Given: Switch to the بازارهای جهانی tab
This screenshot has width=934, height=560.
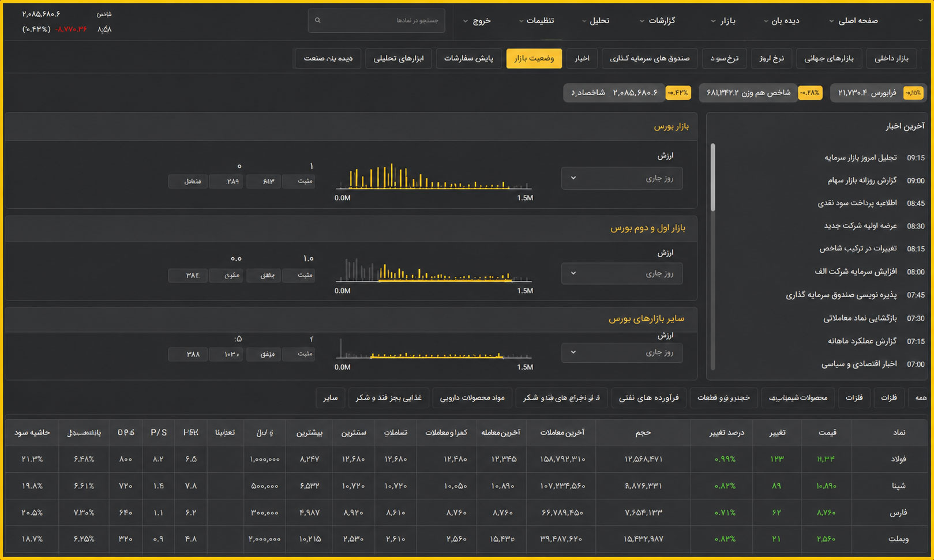Looking at the screenshot, I should [x=829, y=58].
